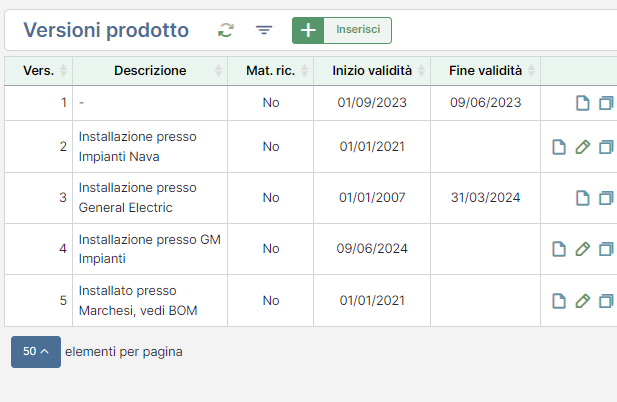Viewport: 617px width, 402px height.
Task: Edit version 4 GM Impianti
Action: point(583,249)
